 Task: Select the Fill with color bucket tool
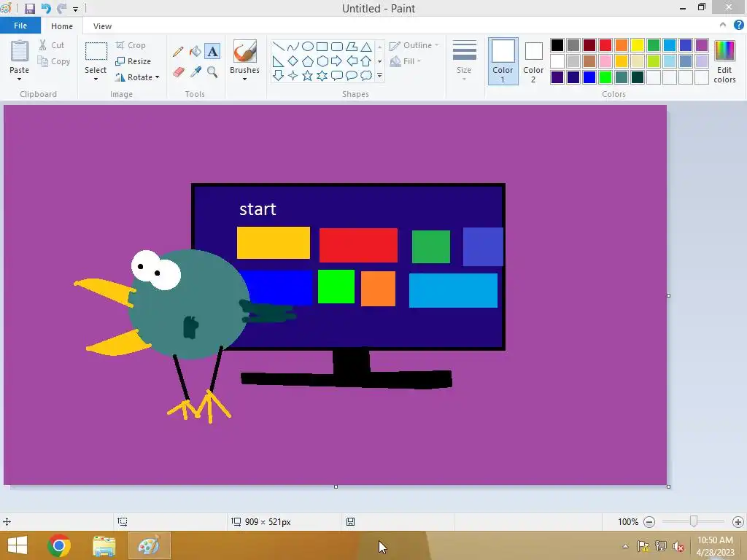pos(196,52)
